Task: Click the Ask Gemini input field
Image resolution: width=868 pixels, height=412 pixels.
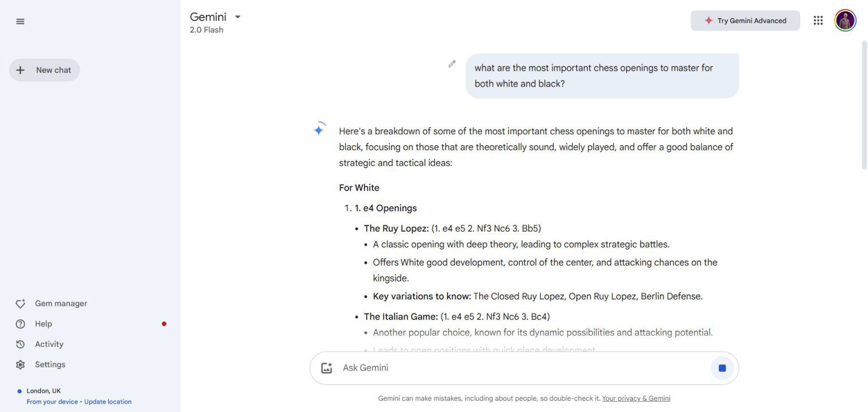Action: tap(452, 367)
